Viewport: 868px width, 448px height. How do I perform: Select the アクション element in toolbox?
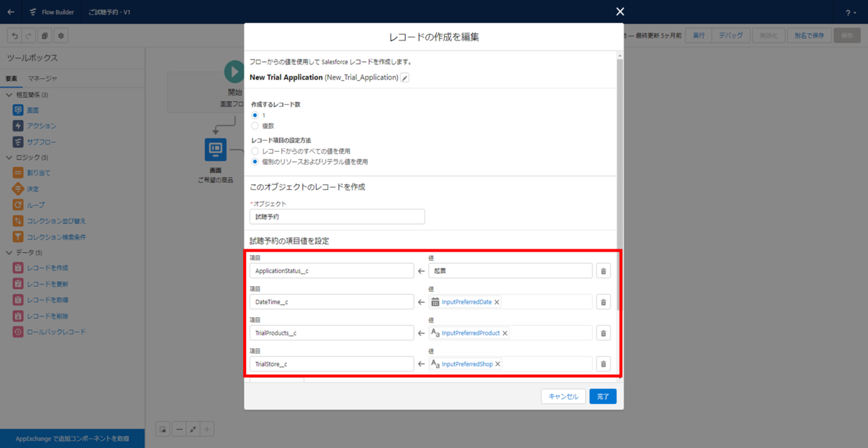pyautogui.click(x=34, y=126)
